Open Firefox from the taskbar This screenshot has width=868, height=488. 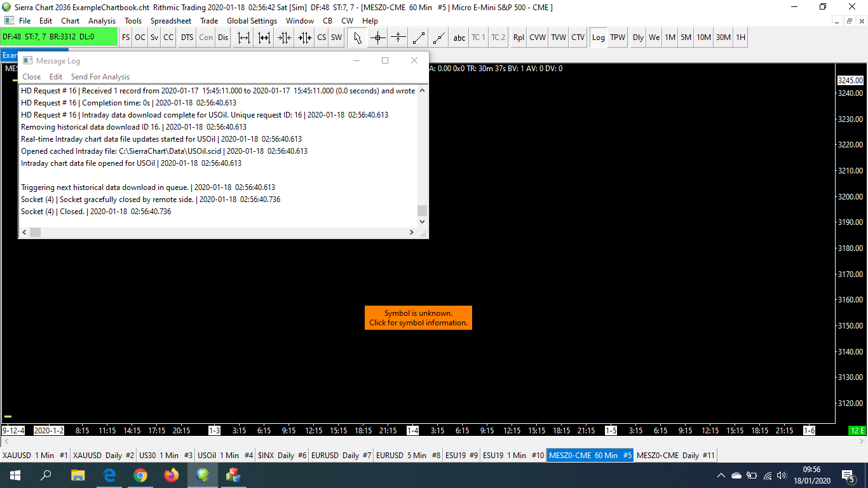[171, 475]
